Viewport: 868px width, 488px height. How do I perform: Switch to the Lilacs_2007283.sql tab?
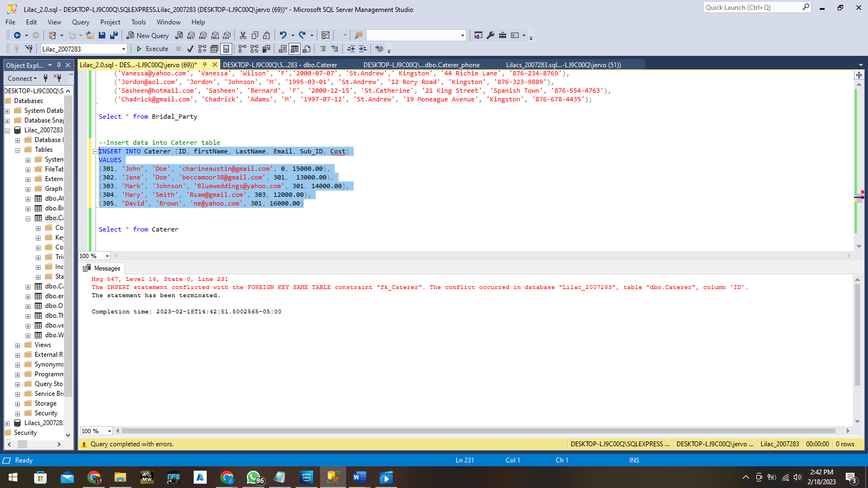tap(564, 65)
